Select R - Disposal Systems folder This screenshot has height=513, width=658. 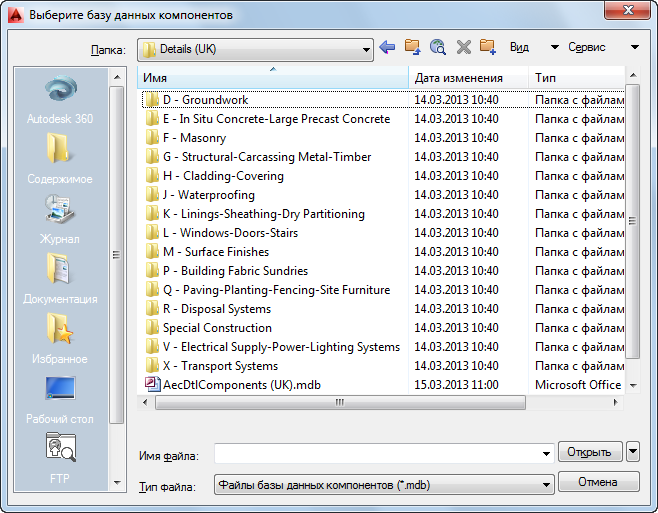[217, 309]
